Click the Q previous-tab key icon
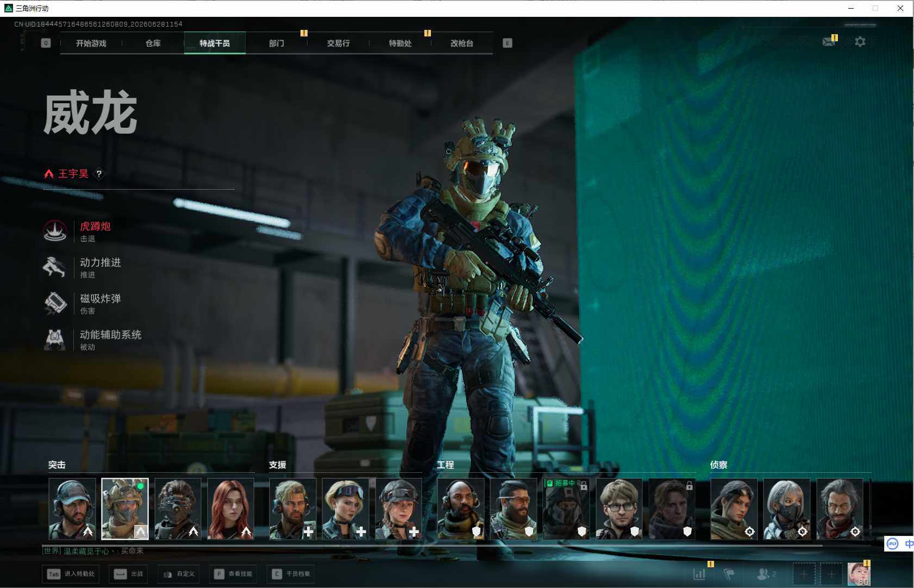This screenshot has height=588, width=914. (46, 43)
